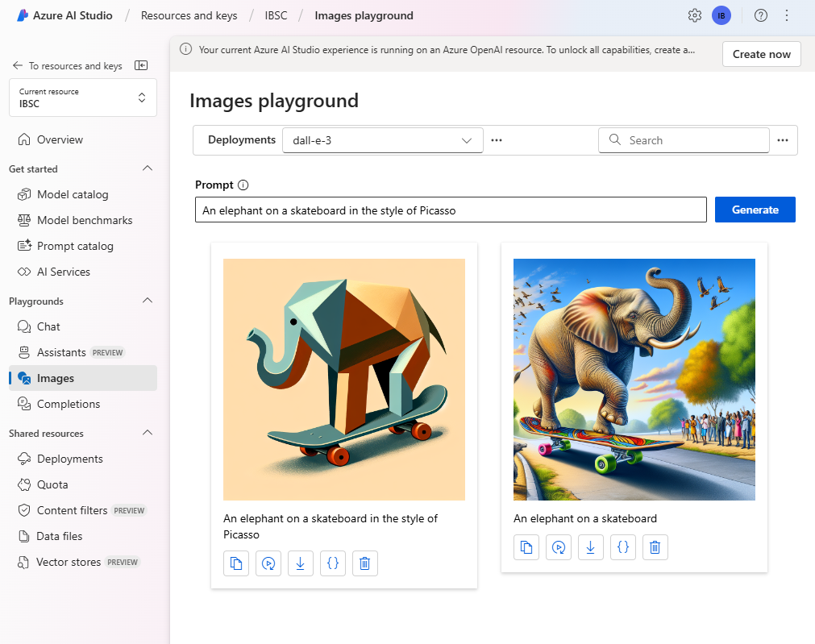Open Model catalog
The image size is (815, 644).
point(83,194)
